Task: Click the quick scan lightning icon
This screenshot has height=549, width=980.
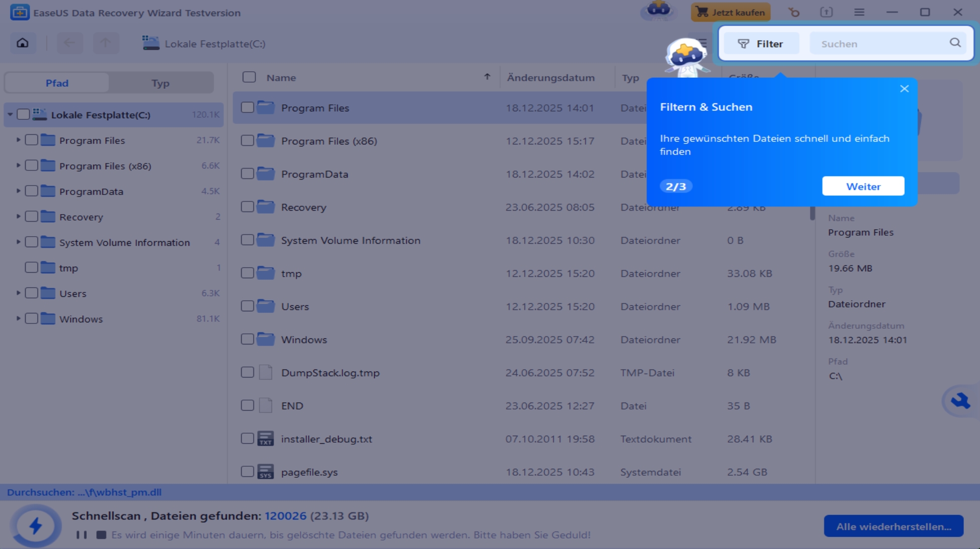Action: click(x=36, y=525)
